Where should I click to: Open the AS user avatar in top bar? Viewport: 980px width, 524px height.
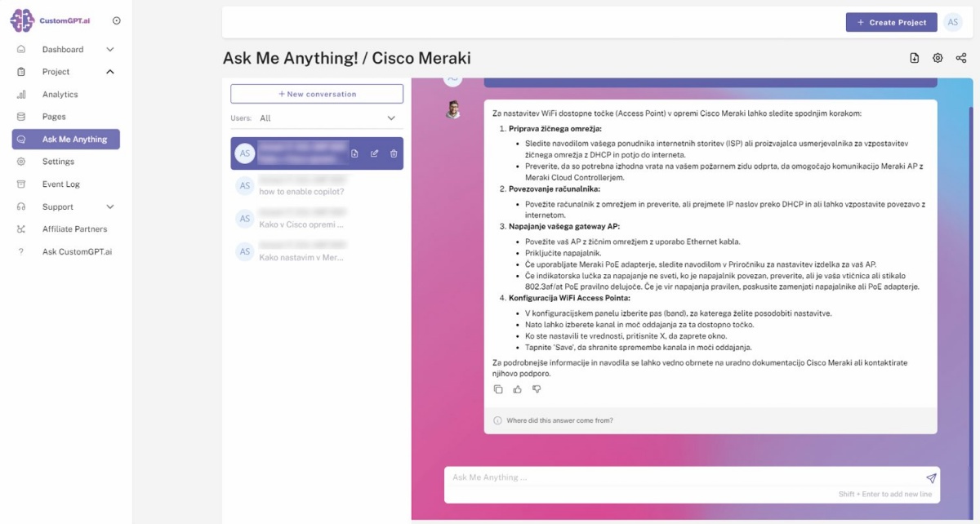point(953,22)
